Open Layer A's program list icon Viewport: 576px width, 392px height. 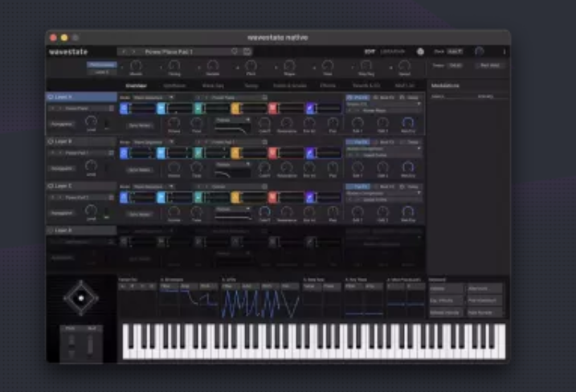(x=112, y=108)
